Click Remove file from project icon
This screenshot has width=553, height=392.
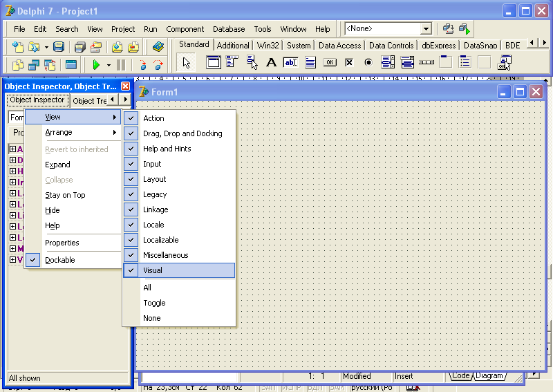tap(133, 47)
